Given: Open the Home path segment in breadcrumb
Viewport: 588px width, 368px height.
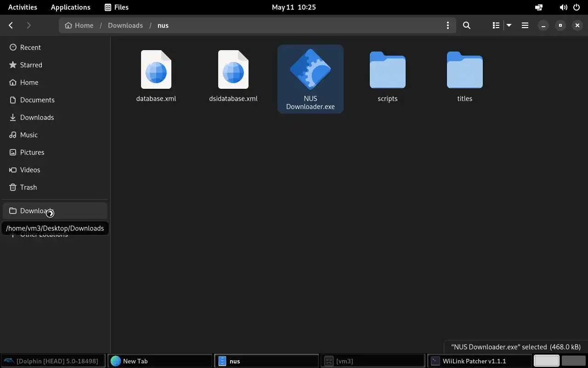Looking at the screenshot, I should pos(79,25).
